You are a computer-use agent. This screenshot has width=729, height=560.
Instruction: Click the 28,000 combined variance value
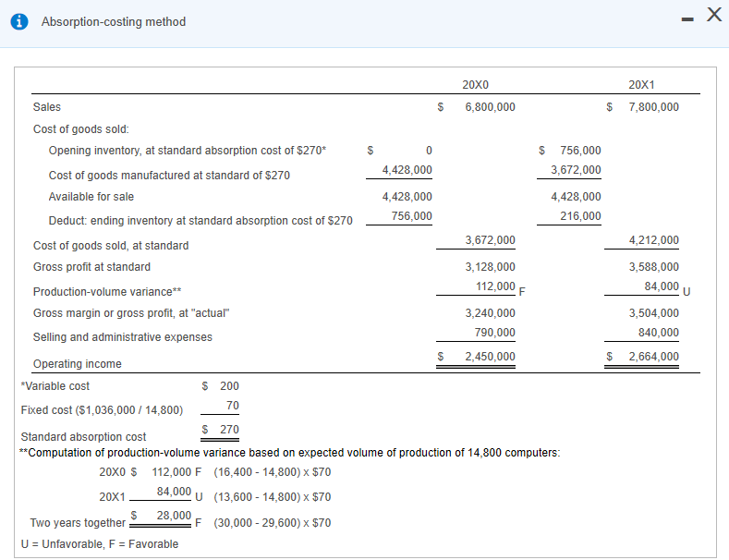click(x=174, y=516)
